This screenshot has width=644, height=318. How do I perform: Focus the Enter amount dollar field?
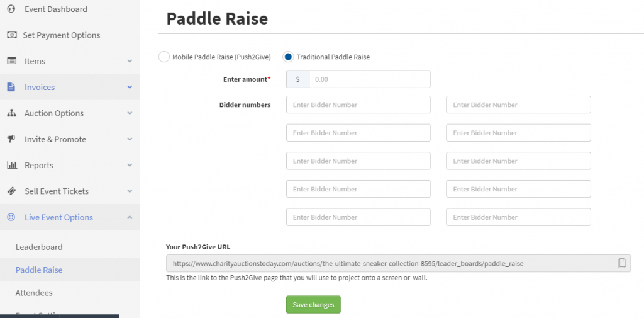(369, 79)
